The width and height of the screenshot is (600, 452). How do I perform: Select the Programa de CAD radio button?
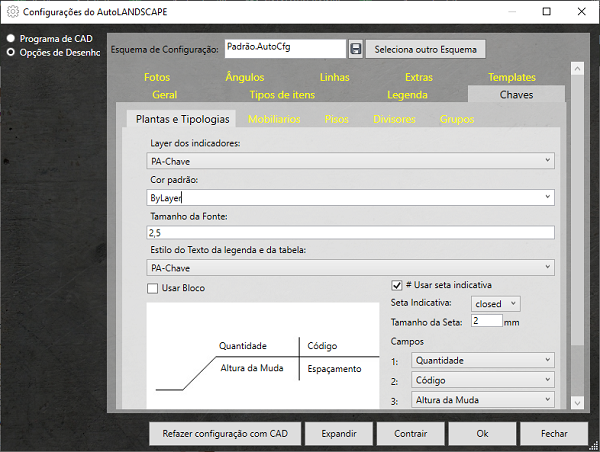(x=10, y=39)
